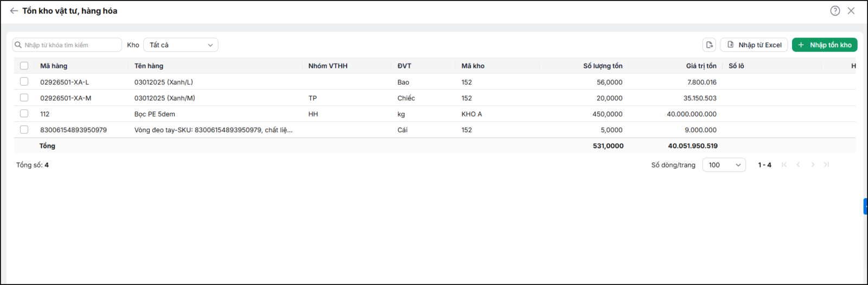Click the export file icon button

pos(709,45)
